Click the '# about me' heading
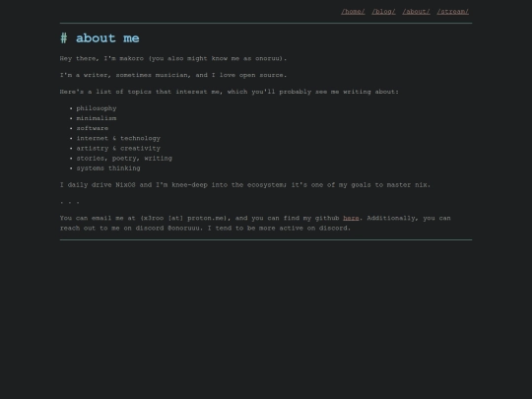Viewport: 532px width, 399px height. 100,38
